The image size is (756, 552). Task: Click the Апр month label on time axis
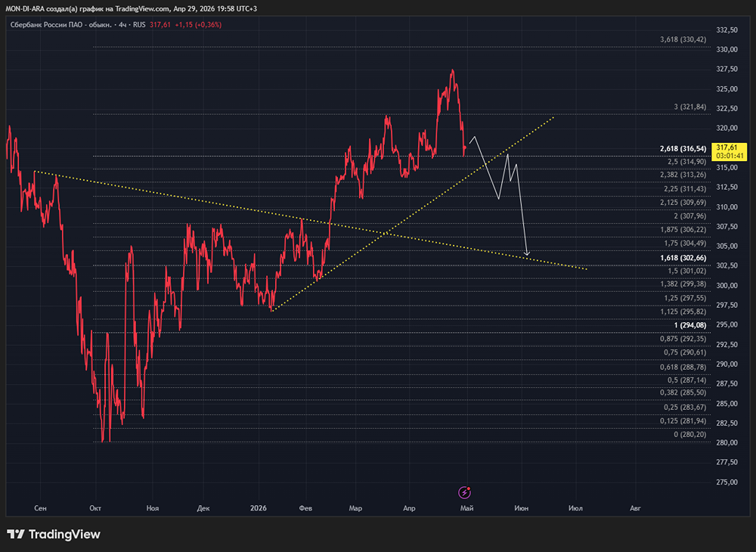[409, 508]
